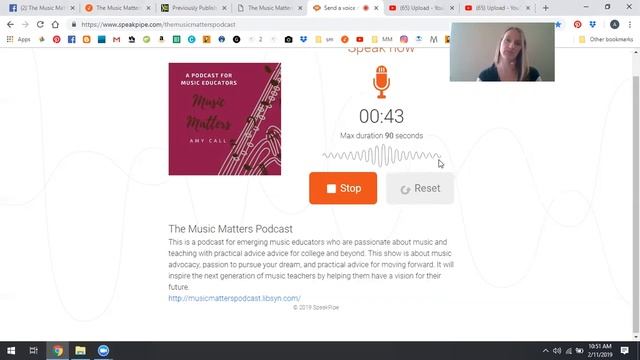Click the orange microphone icon

click(381, 82)
